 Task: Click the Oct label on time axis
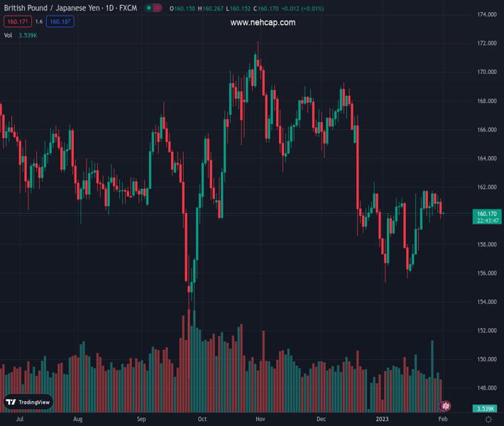[203, 420]
